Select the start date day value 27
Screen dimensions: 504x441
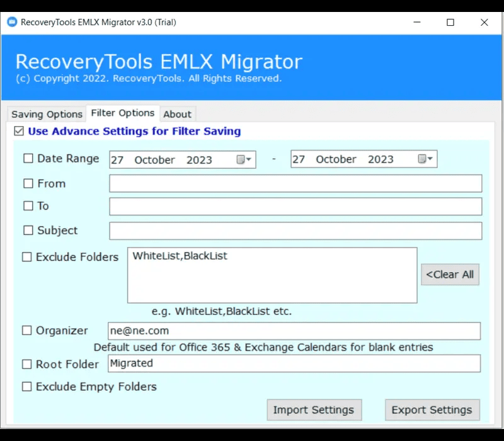click(x=117, y=160)
